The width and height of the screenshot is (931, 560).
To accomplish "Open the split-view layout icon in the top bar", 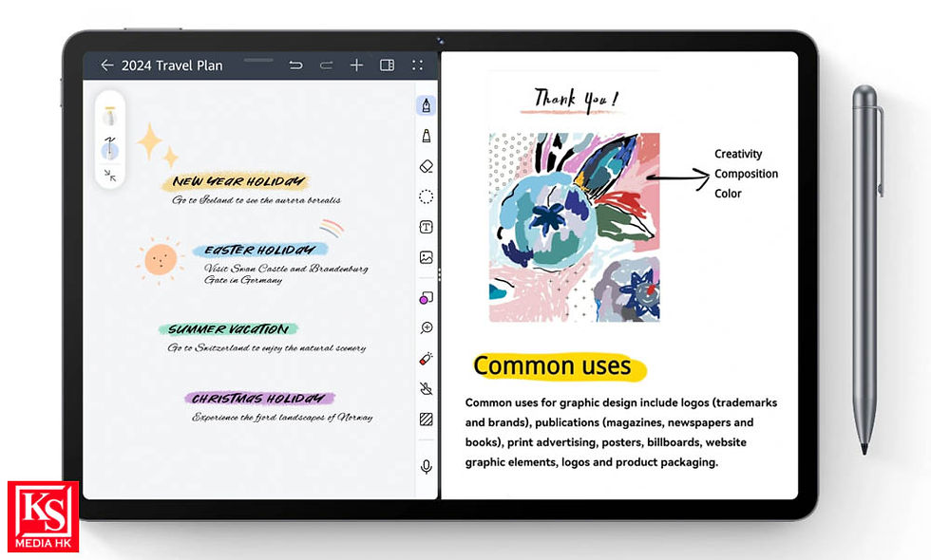I will click(x=388, y=65).
